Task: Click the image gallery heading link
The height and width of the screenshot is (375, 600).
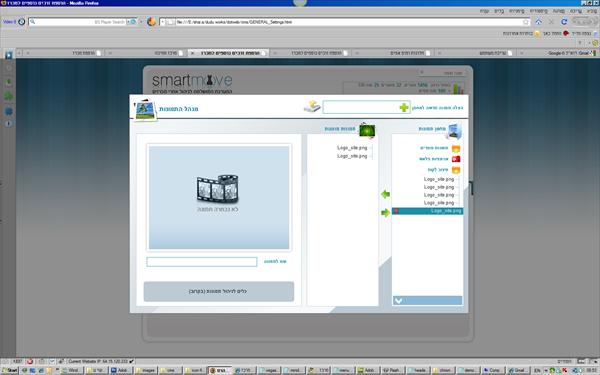Action: tap(340, 129)
